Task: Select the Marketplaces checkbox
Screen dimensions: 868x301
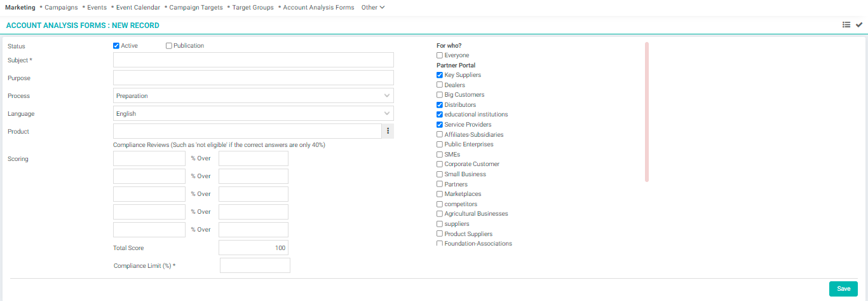Action: (x=440, y=194)
